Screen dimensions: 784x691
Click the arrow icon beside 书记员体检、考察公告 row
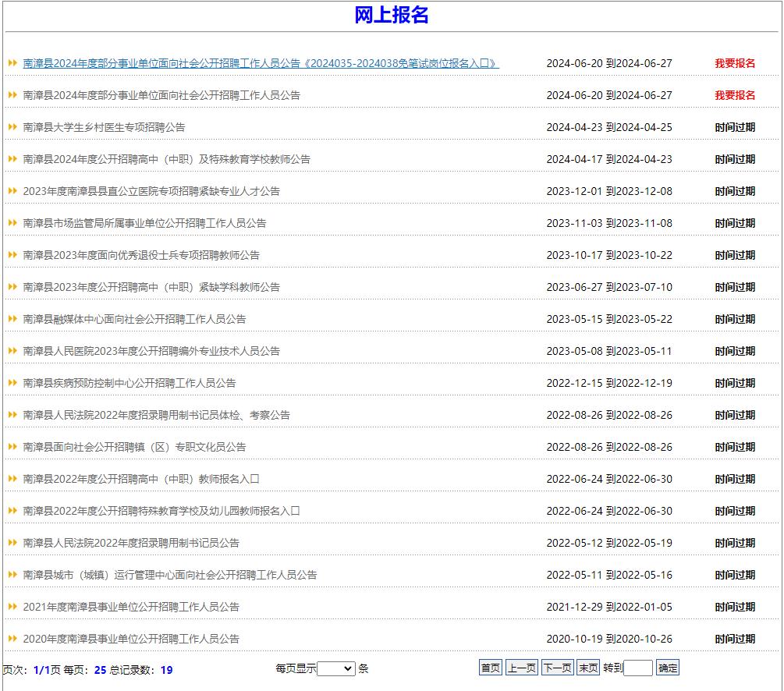(x=12, y=415)
